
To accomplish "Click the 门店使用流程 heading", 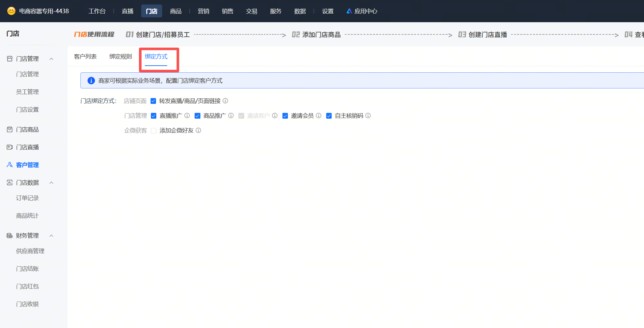I will [94, 34].
